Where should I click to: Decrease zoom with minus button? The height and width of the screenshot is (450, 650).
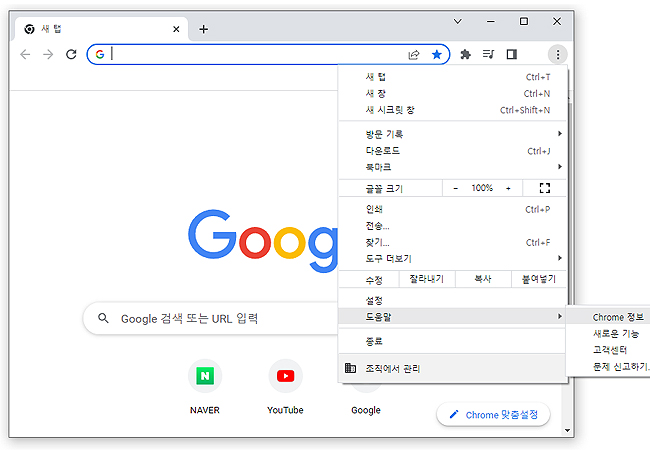pyautogui.click(x=456, y=188)
